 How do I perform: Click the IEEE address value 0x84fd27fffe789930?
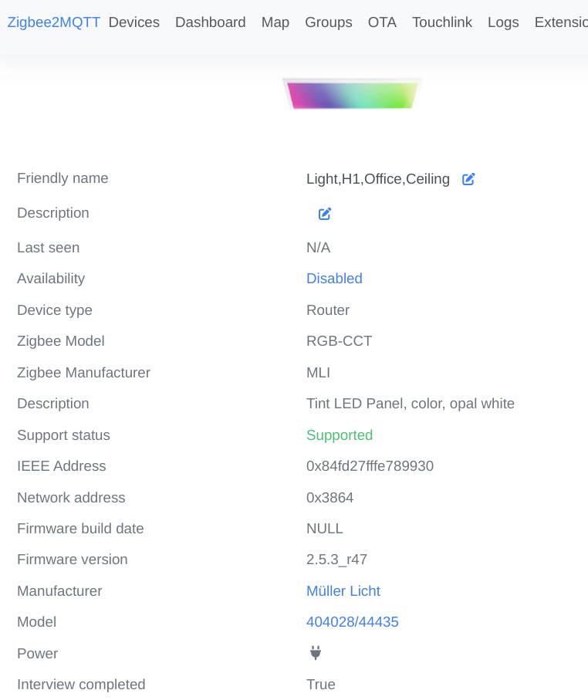tap(370, 466)
